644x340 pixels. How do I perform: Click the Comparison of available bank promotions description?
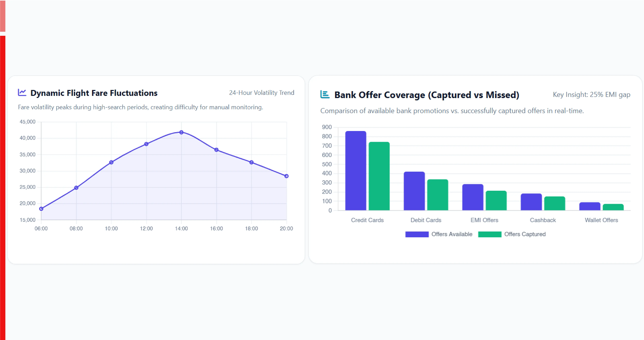(452, 111)
